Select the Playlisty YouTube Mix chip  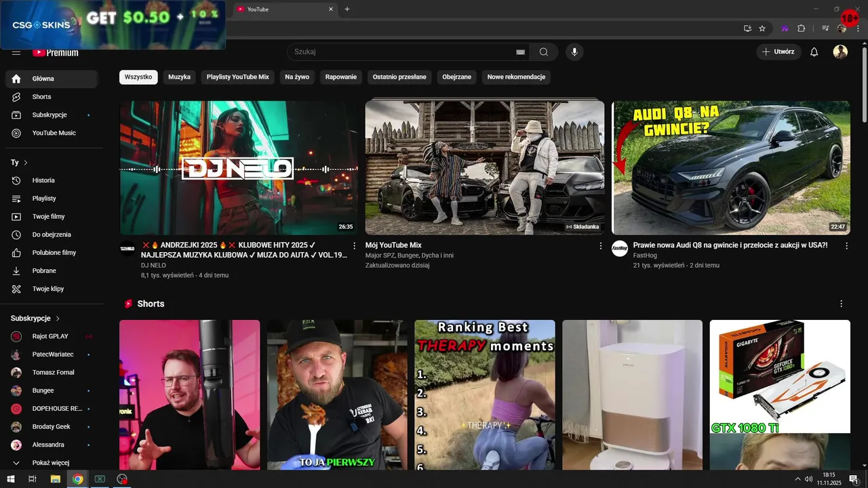pos(238,77)
